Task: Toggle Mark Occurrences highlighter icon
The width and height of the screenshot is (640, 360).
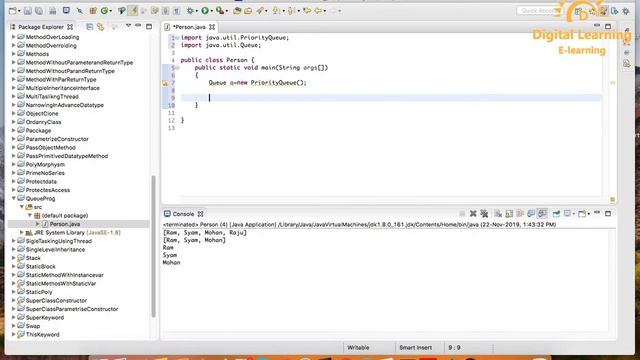Action: (x=133, y=11)
